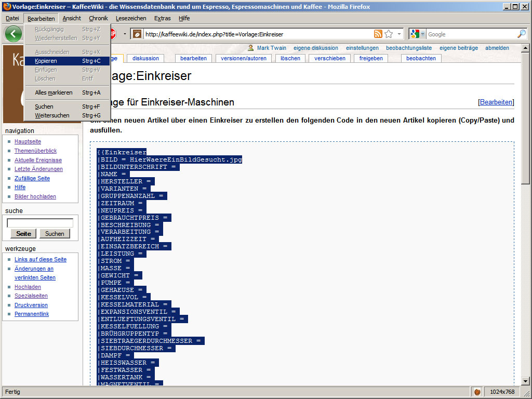
Task: Choose Alles markieren in the open menu
Action: tap(54, 92)
